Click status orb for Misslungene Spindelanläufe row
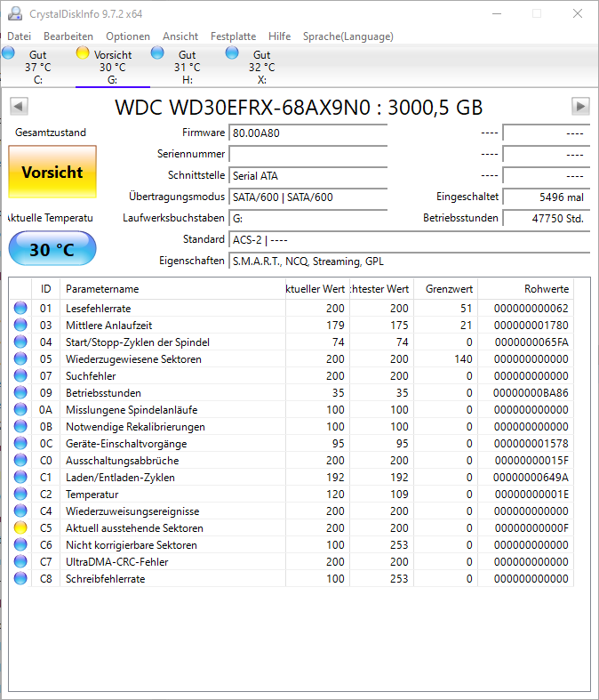The width and height of the screenshot is (599, 700). (20, 409)
